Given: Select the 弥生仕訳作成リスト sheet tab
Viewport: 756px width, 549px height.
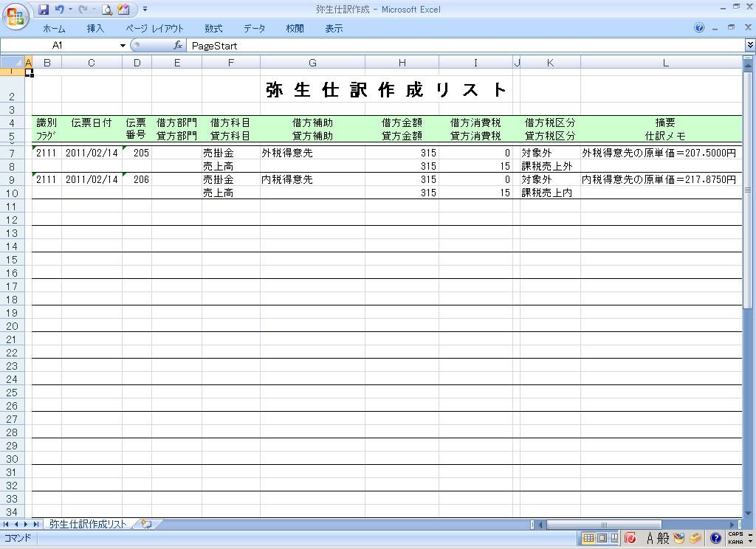Looking at the screenshot, I should pyautogui.click(x=89, y=524).
